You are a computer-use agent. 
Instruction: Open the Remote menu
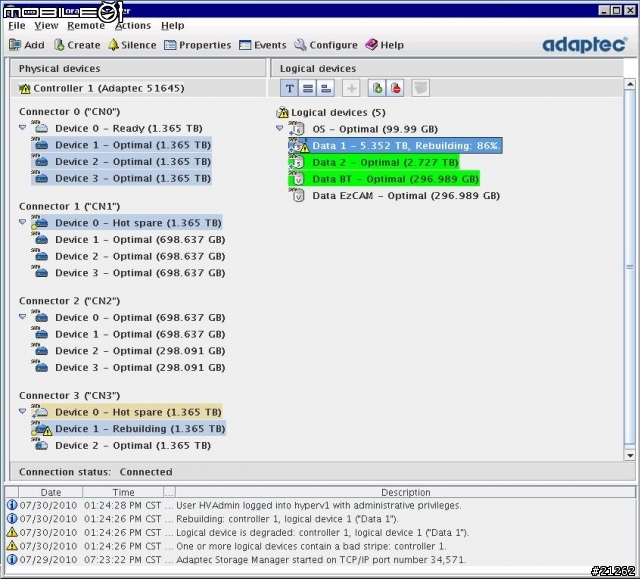(x=86, y=25)
